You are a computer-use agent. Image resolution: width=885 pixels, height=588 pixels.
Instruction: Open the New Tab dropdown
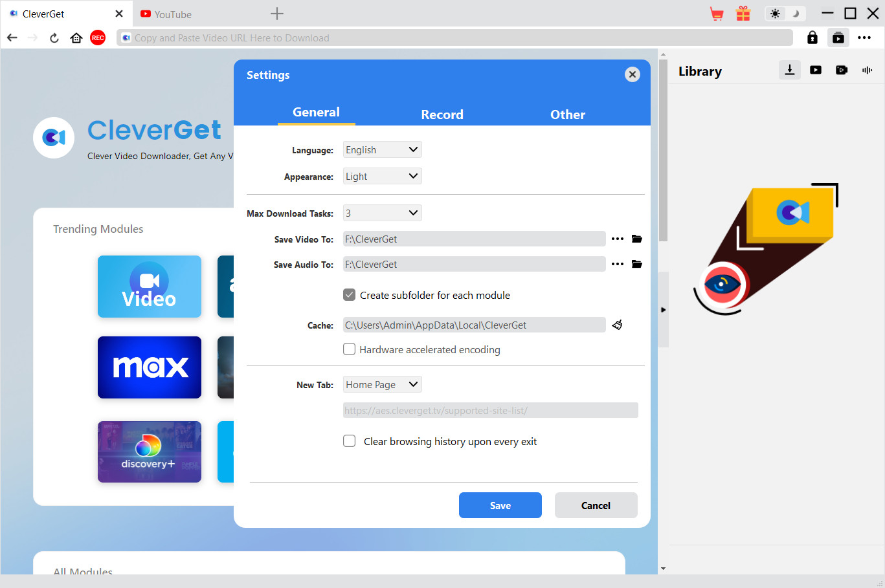[x=382, y=384]
